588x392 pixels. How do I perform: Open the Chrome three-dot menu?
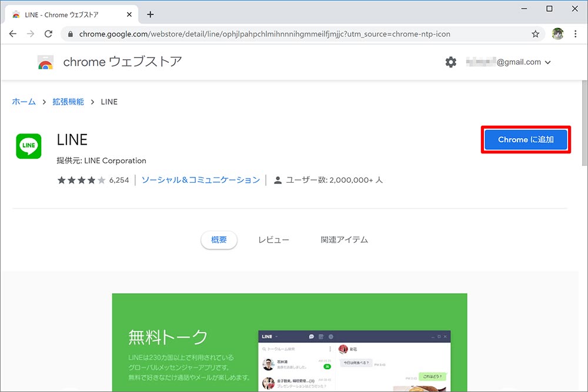click(x=575, y=33)
